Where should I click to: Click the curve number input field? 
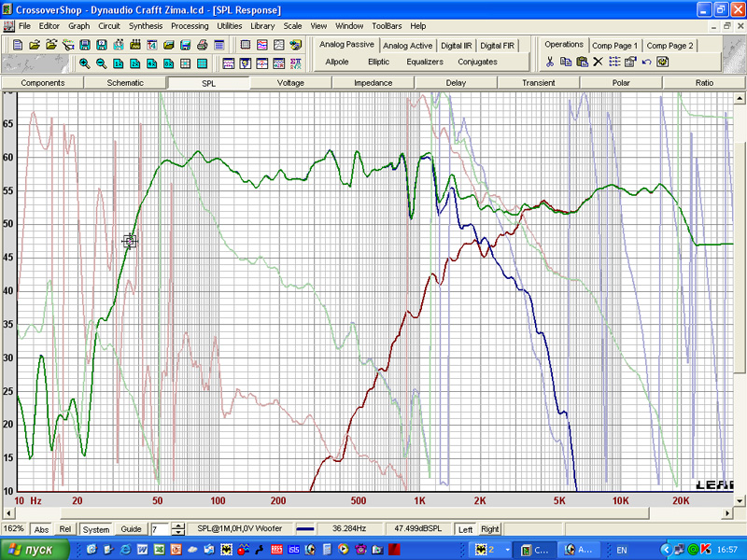pyautogui.click(x=161, y=529)
